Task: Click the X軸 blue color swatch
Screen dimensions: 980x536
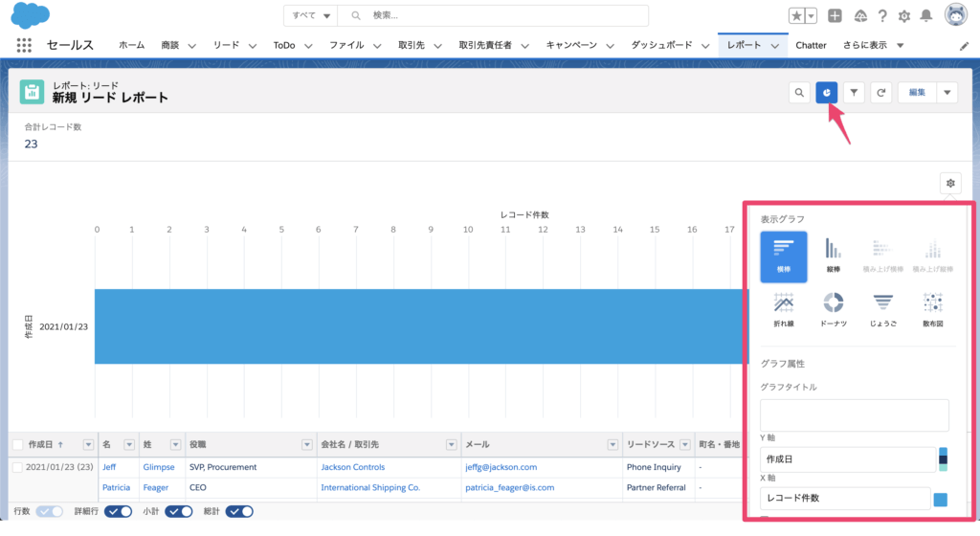Action: click(940, 499)
